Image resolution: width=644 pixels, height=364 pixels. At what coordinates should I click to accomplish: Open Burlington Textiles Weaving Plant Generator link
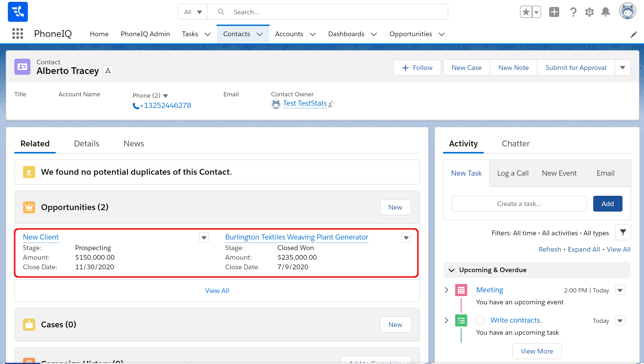tap(296, 237)
